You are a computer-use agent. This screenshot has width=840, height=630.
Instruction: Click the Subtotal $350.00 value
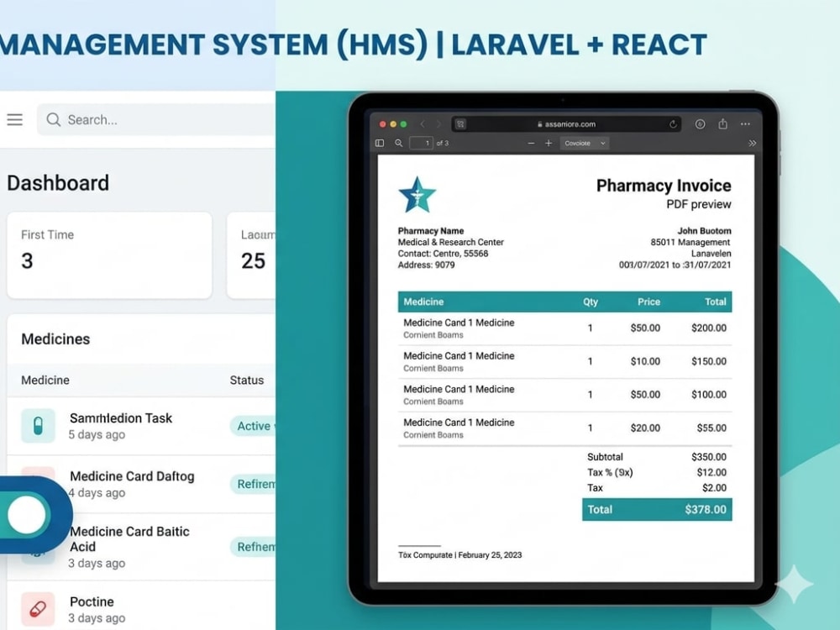(x=709, y=457)
